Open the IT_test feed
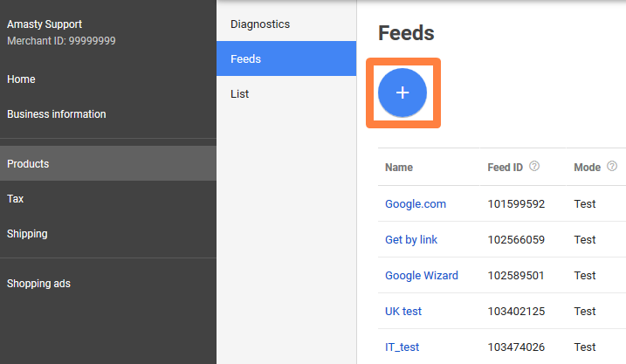 [402, 347]
